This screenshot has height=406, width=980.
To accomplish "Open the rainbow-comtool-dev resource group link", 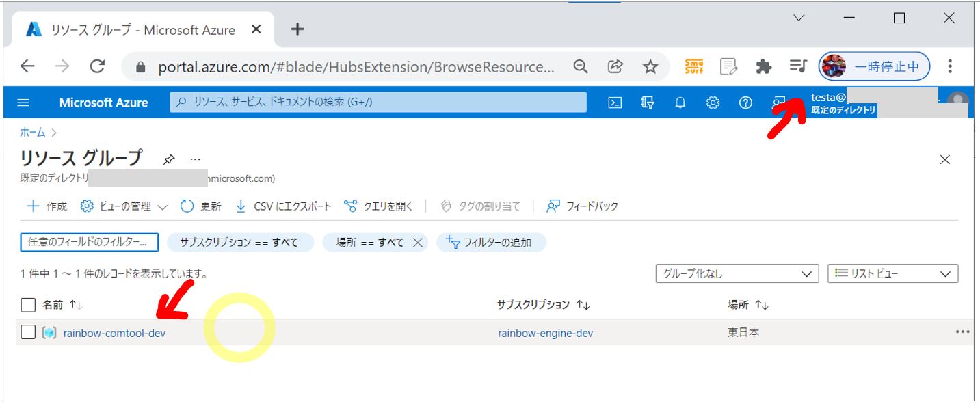I will [x=114, y=334].
